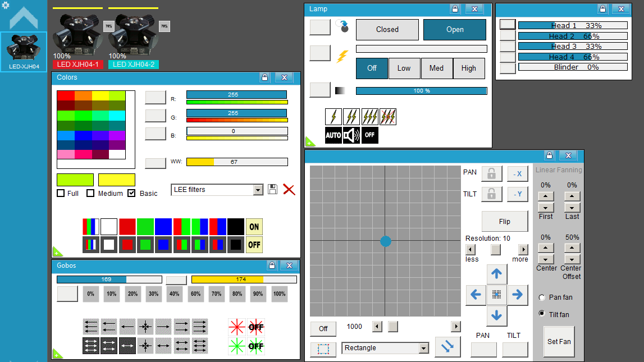Screen dimensions: 644x362
Task: Click the Set Fan button
Action: point(559,341)
